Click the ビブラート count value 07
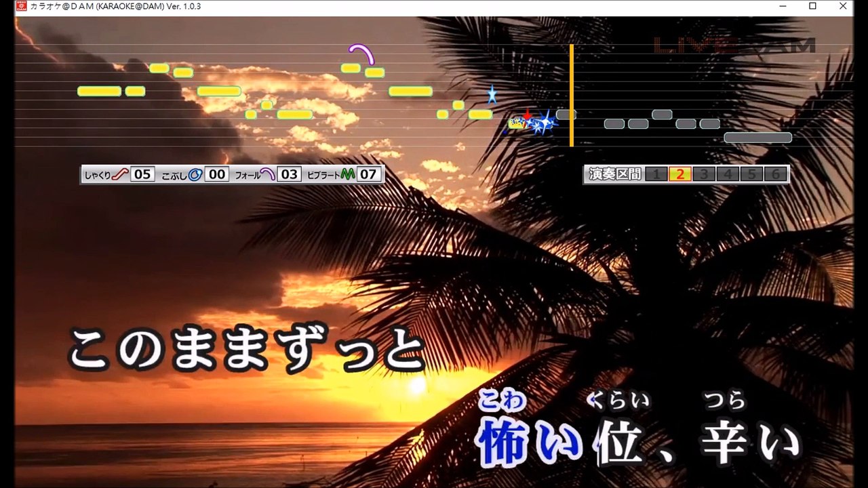 368,174
